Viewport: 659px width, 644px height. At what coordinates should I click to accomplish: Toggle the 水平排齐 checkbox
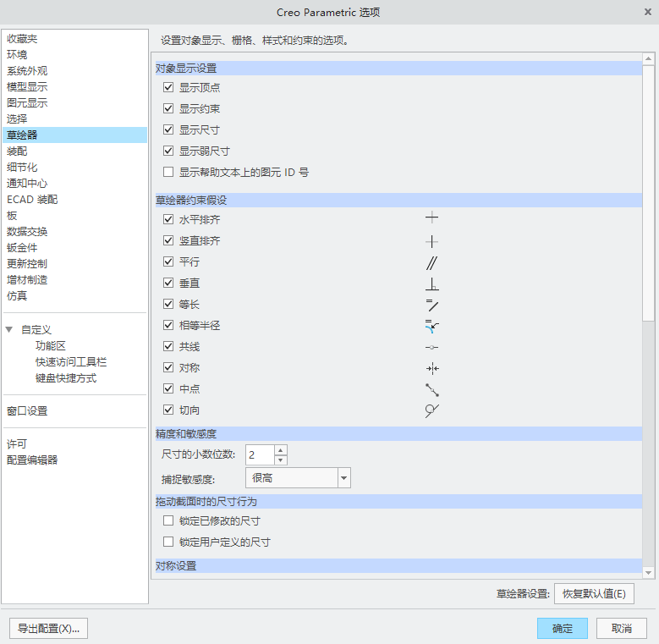168,219
